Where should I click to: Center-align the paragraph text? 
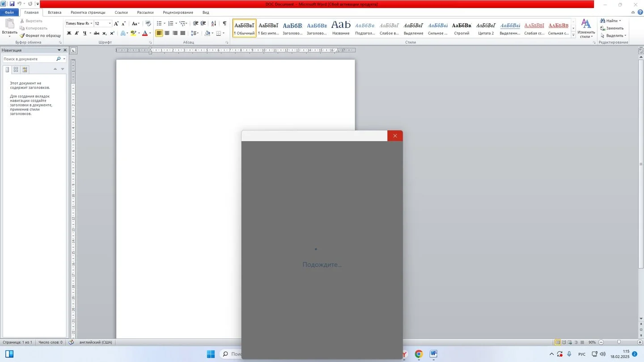pos(167,33)
